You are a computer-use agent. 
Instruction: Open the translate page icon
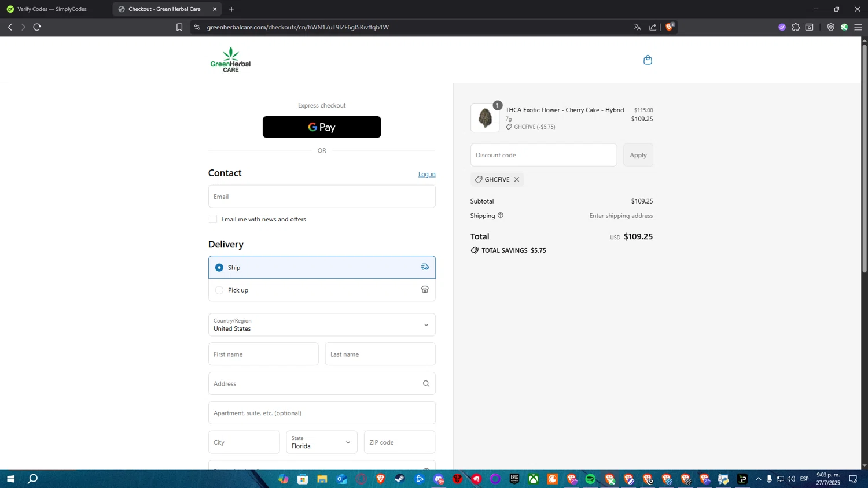coord(637,27)
